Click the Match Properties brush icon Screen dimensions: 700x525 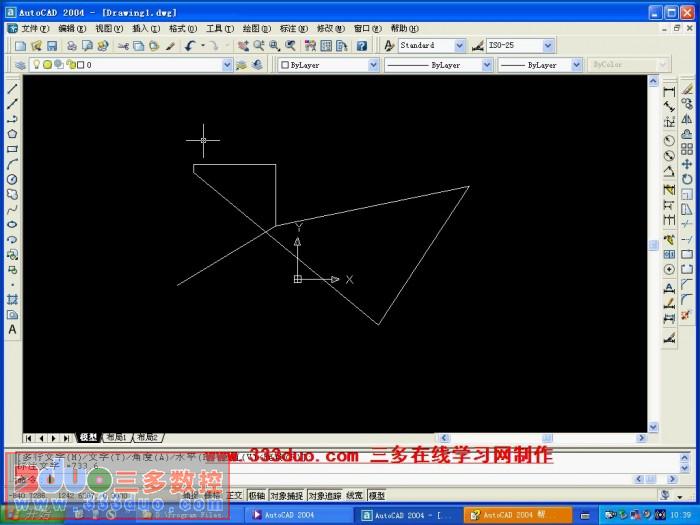point(170,46)
